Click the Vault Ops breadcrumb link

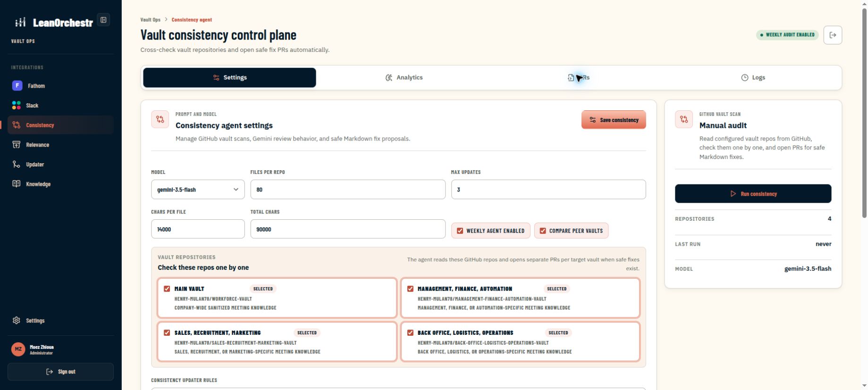(150, 20)
